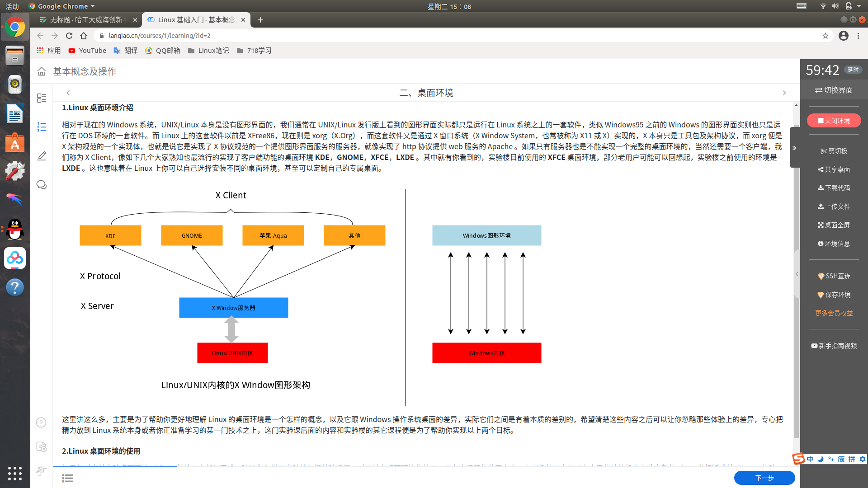Go to next section with right chevron
The width and height of the screenshot is (868, 488).
click(784, 93)
